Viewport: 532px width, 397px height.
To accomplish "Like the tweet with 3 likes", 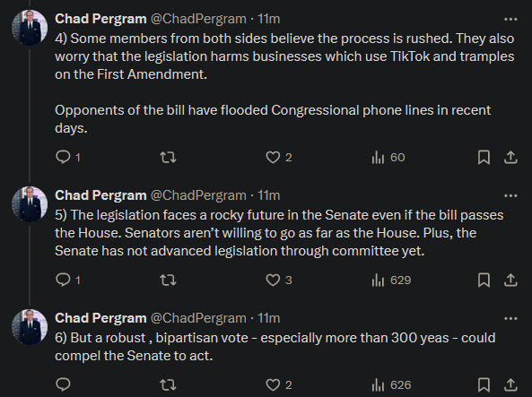I will pyautogui.click(x=278, y=280).
